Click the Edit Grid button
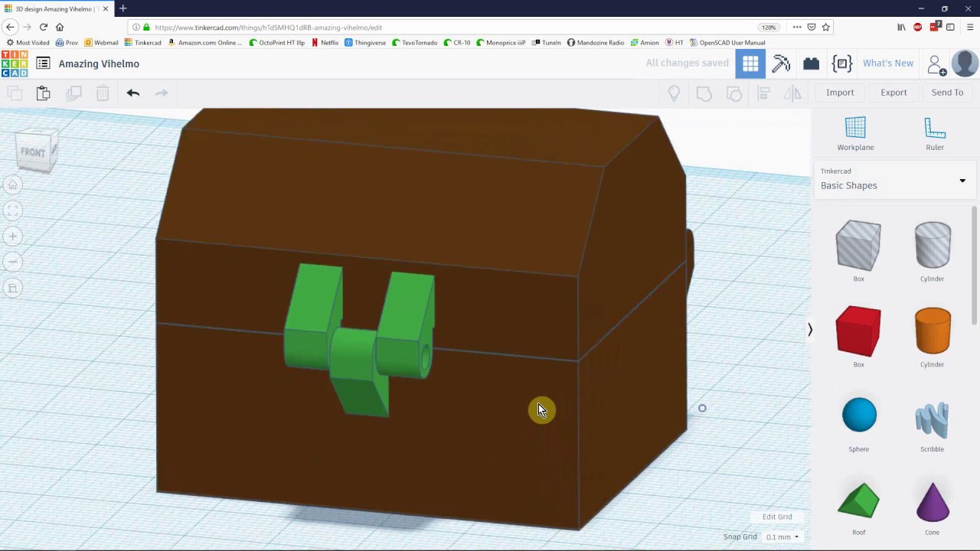The width and height of the screenshot is (980, 551). (x=777, y=517)
